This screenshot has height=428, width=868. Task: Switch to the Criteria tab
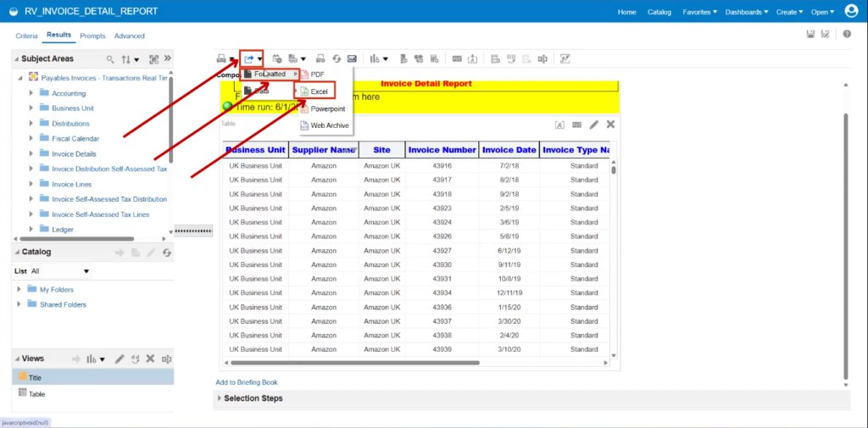point(26,36)
